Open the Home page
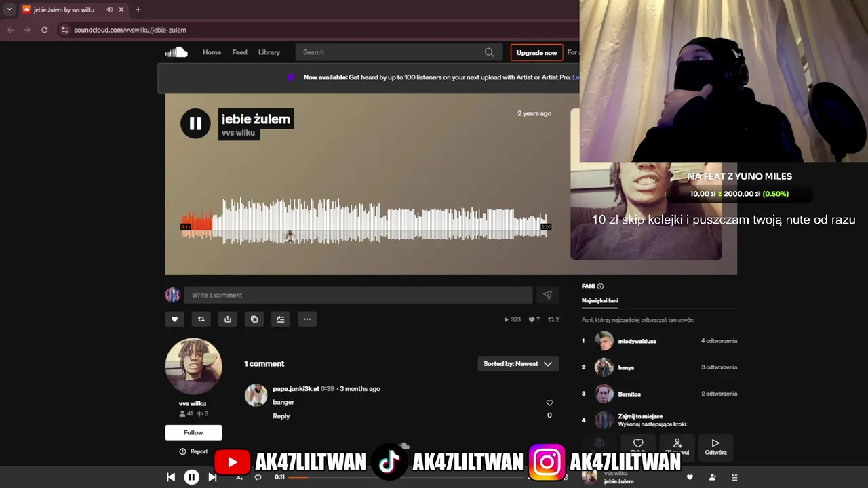Image resolution: width=868 pixels, height=488 pixels. (212, 52)
